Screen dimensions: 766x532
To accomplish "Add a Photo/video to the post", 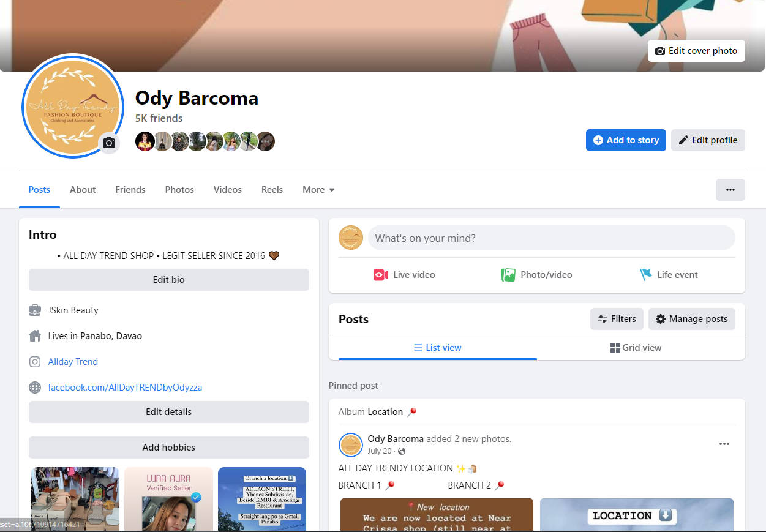I will pyautogui.click(x=536, y=275).
